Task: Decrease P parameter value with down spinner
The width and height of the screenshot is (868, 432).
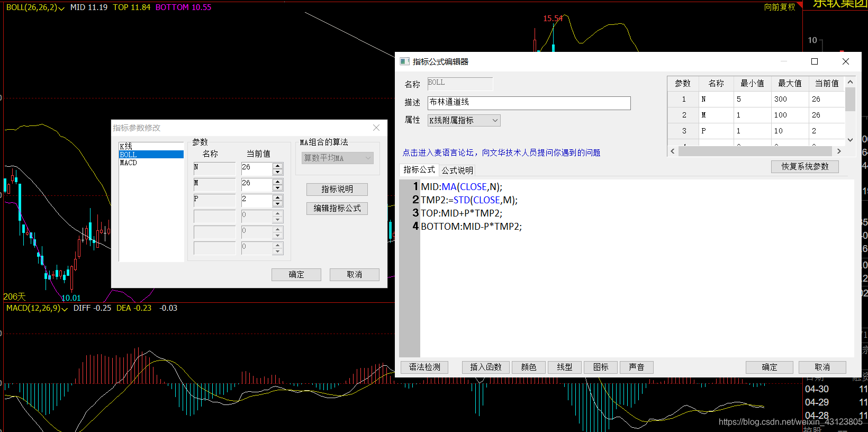Action: coord(278,204)
